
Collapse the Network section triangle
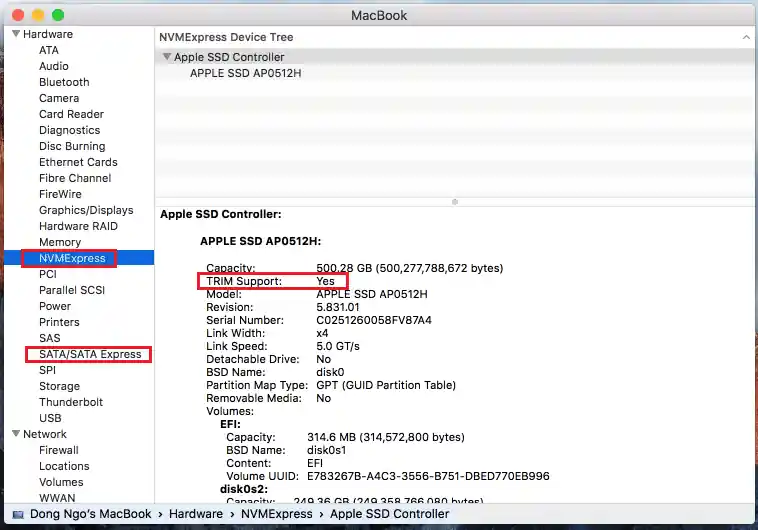pyautogui.click(x=16, y=434)
